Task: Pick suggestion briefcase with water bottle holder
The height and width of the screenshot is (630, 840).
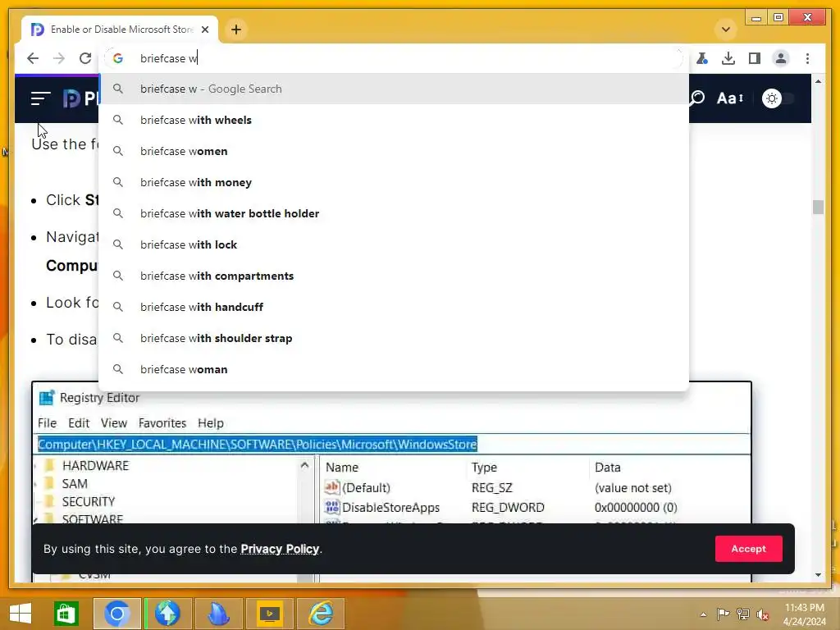Action: pos(394,213)
